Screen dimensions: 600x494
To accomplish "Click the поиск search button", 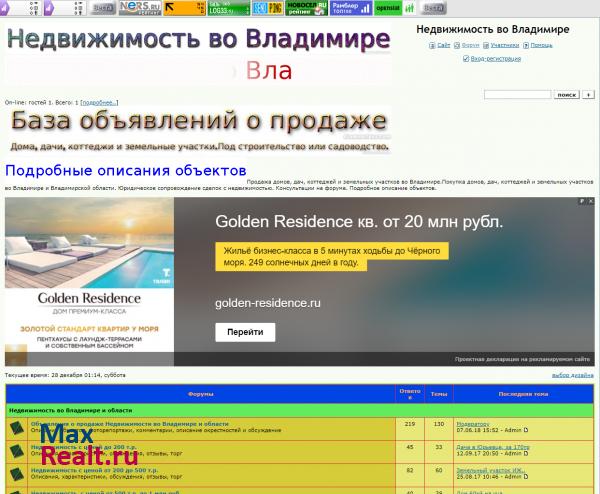I will (567, 95).
